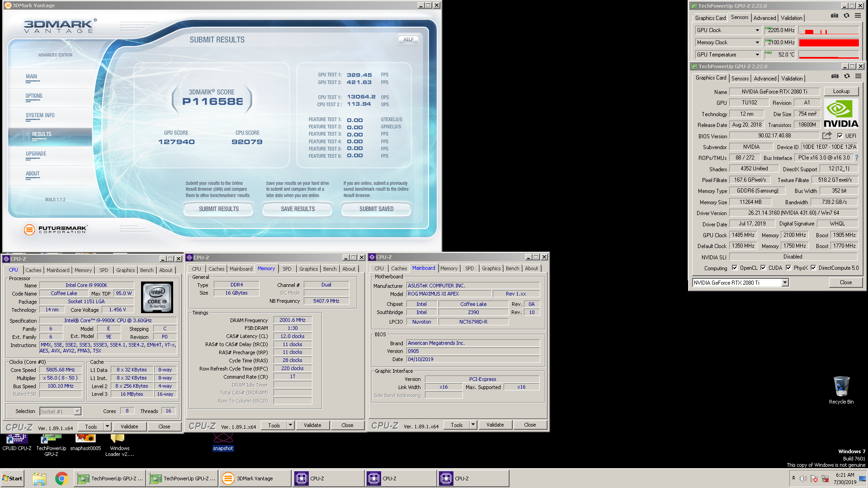Switch to Caches tab in leftmost CPU-Z window

[33, 270]
